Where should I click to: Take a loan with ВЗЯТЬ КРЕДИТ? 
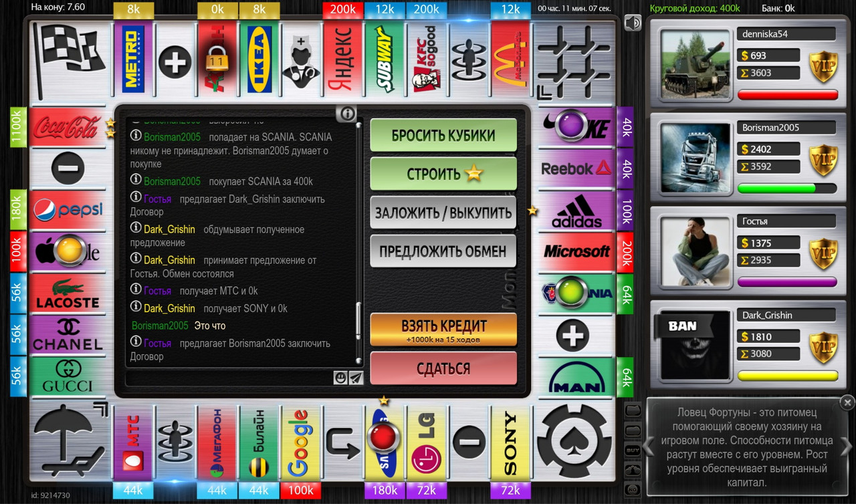pos(443,330)
